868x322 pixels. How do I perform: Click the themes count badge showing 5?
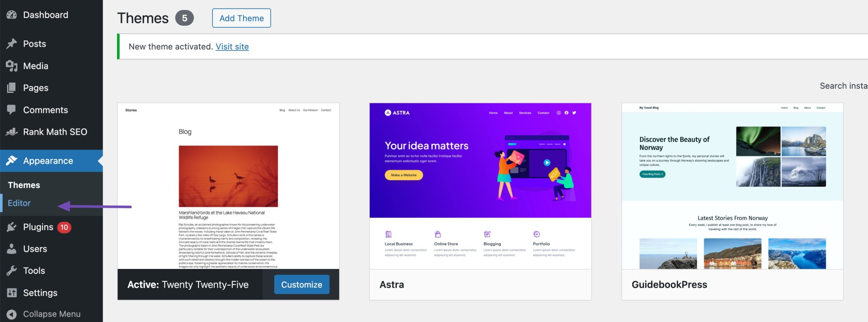pos(184,18)
